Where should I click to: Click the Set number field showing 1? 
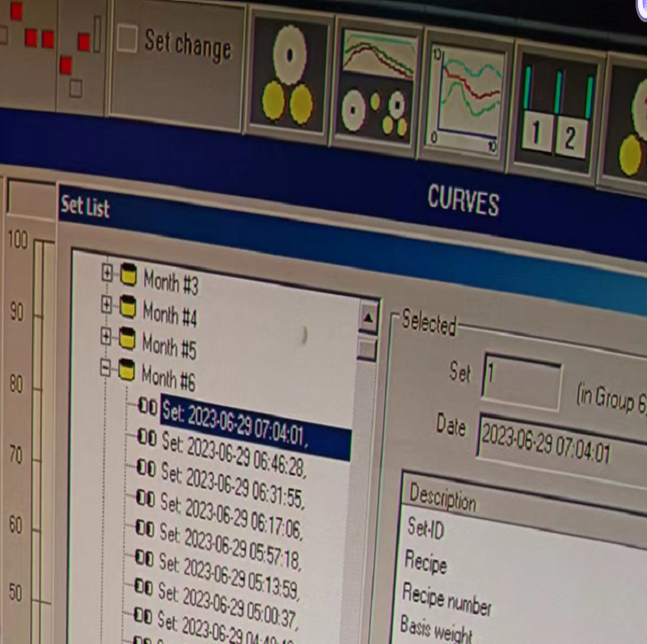pyautogui.click(x=521, y=379)
